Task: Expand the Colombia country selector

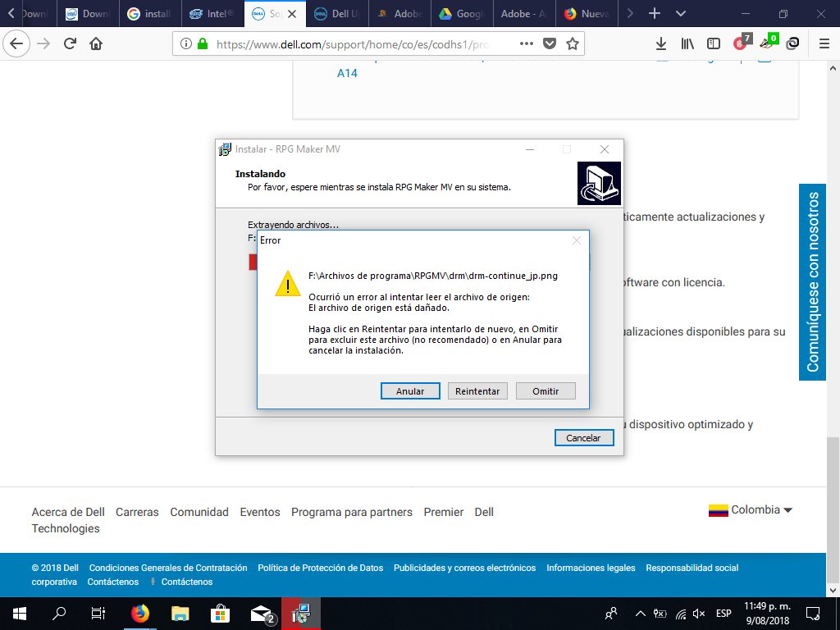Action: [751, 510]
